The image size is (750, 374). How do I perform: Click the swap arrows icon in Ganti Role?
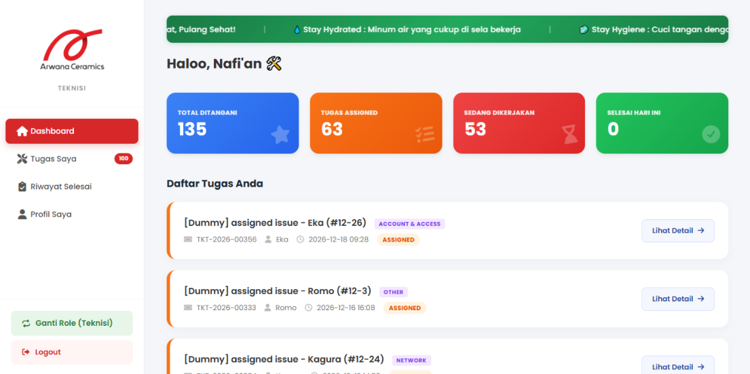click(26, 323)
